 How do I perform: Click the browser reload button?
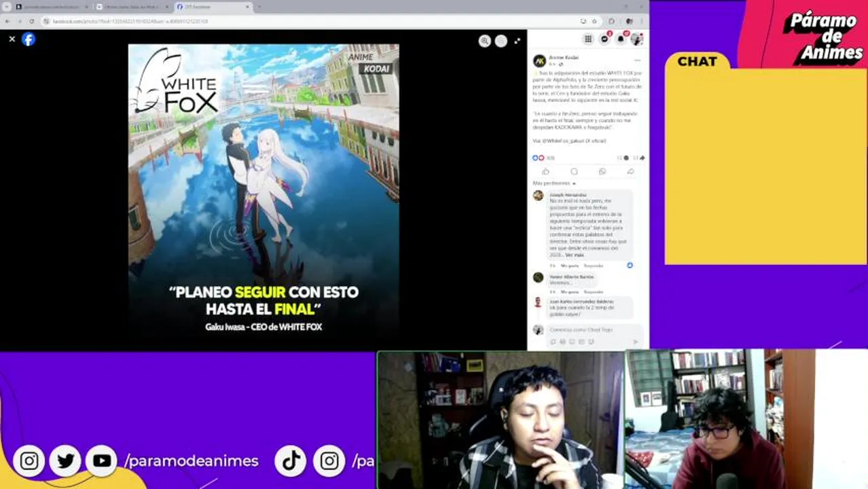point(31,21)
